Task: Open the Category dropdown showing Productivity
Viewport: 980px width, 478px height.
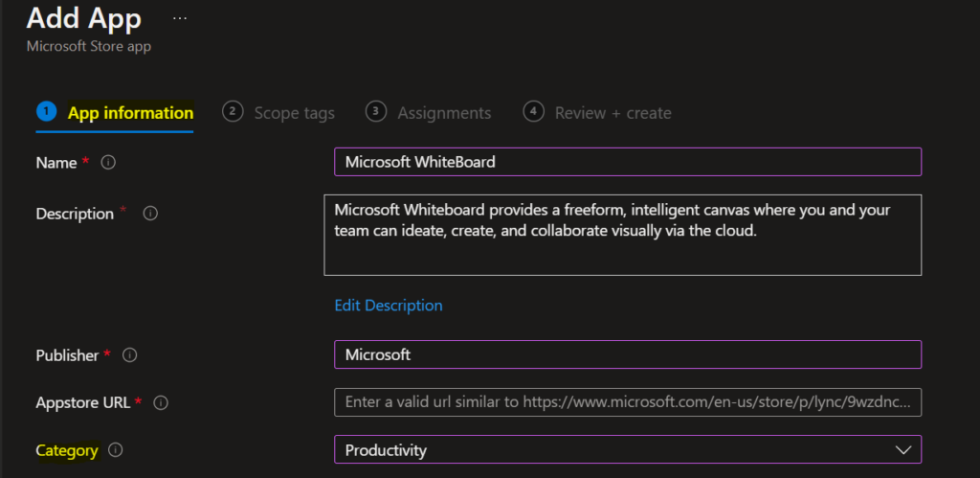Action: tap(628, 450)
